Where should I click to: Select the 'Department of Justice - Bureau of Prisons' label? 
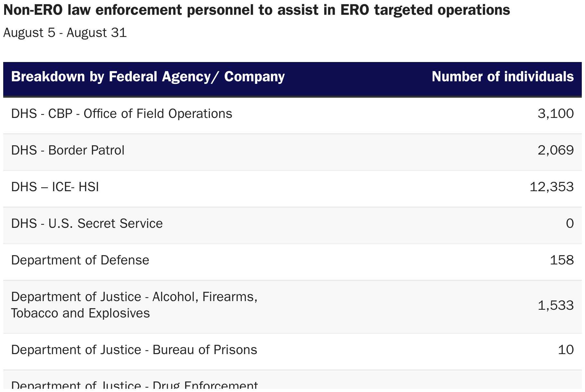[x=134, y=350]
